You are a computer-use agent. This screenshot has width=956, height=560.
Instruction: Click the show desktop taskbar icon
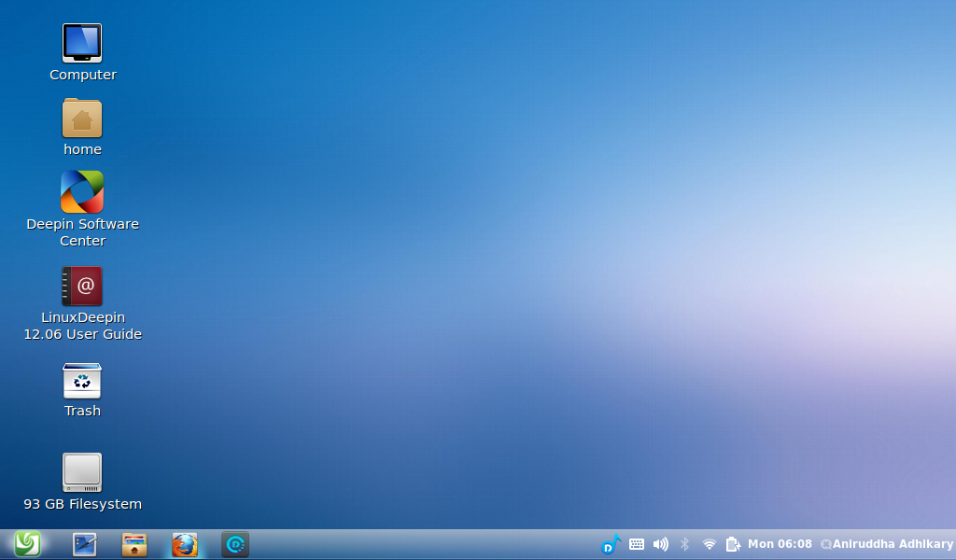point(85,544)
